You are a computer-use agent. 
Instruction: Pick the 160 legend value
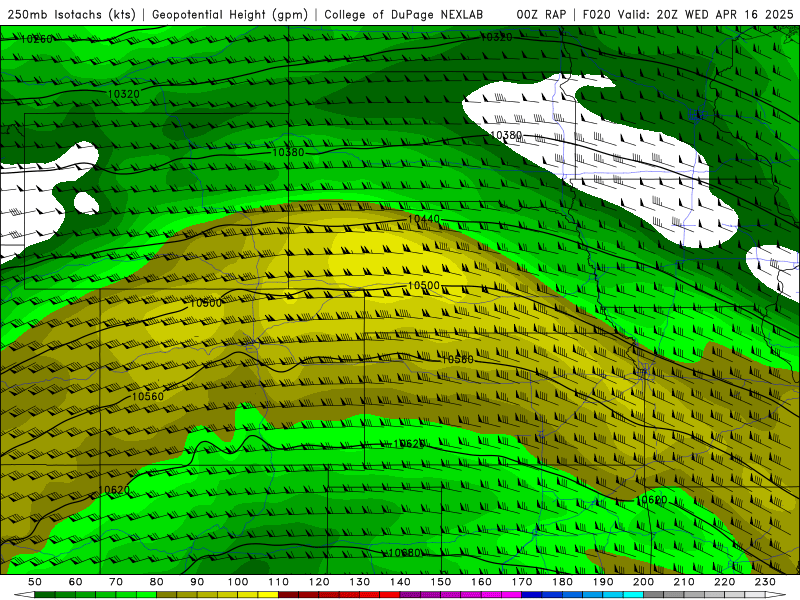point(481,582)
